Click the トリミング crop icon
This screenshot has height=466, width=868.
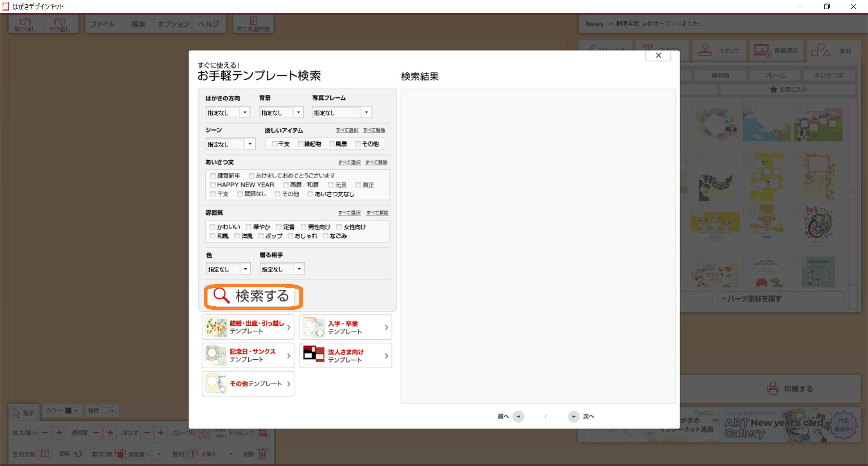[x=262, y=433]
